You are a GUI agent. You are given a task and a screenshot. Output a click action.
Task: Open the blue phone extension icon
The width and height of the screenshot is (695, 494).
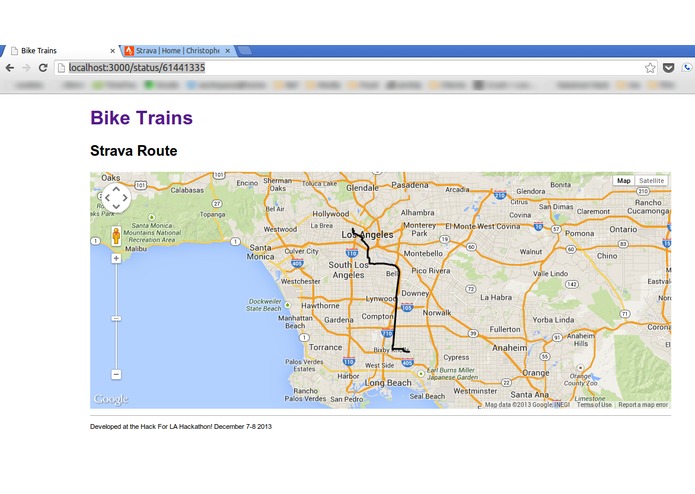687,68
